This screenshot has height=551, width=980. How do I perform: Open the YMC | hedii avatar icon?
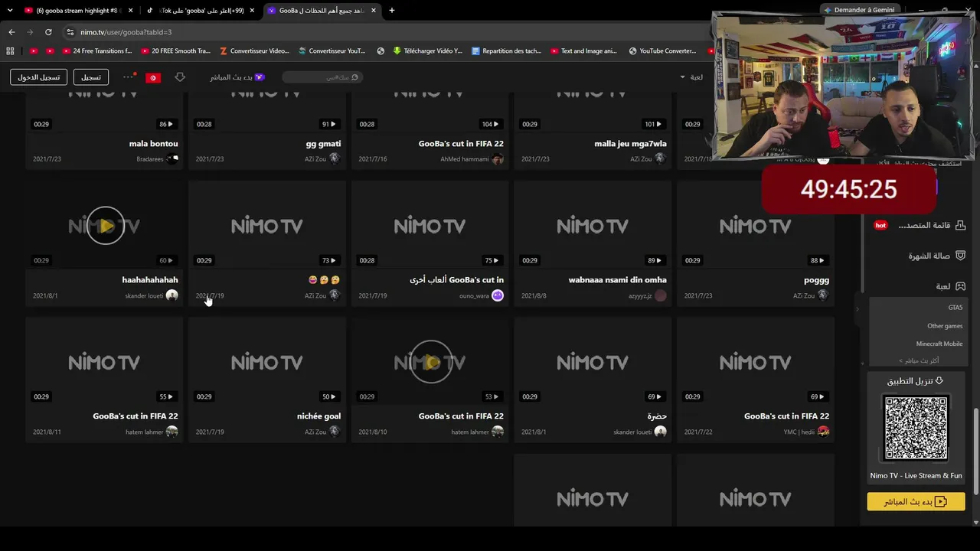click(x=824, y=432)
